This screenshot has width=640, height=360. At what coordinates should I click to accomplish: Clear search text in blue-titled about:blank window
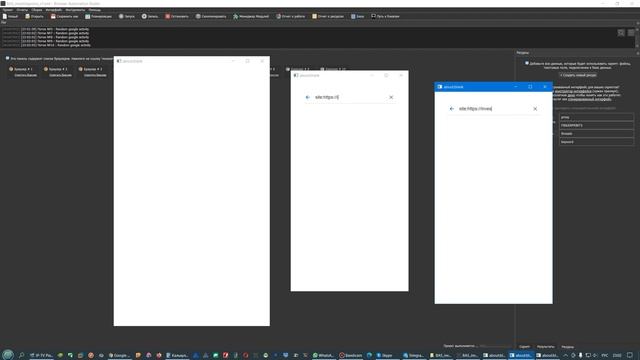click(x=535, y=109)
